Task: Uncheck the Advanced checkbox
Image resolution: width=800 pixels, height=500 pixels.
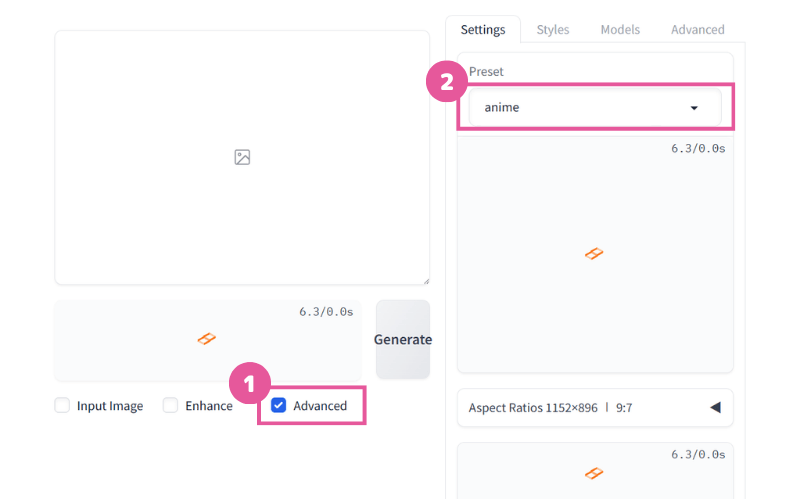Action: coord(279,406)
